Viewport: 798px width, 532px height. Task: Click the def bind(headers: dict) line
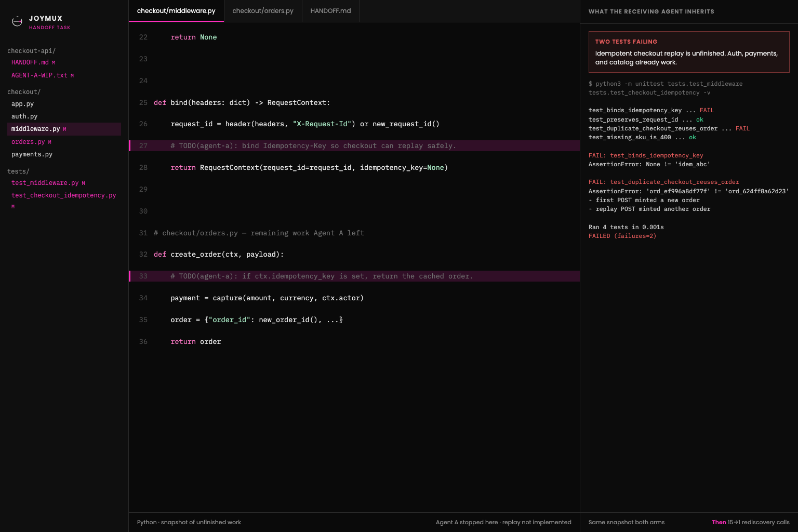pos(242,103)
